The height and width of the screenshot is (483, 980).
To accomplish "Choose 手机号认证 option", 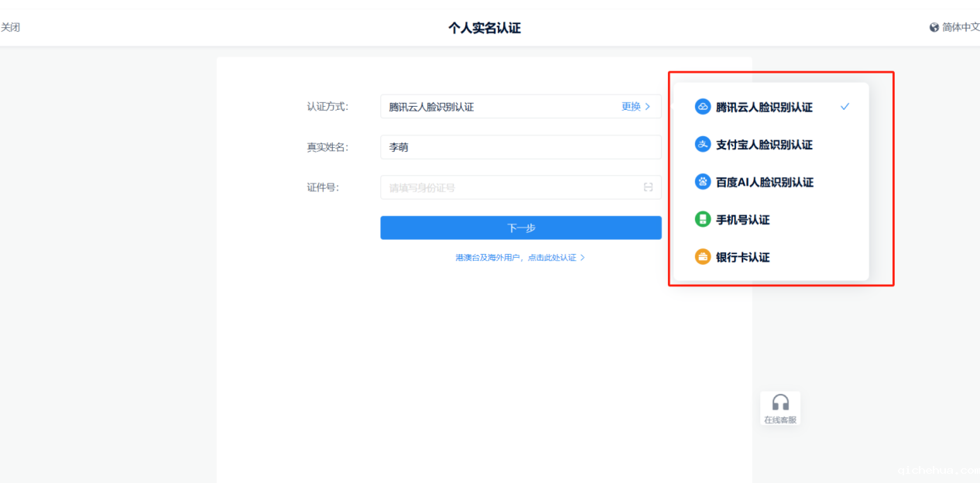I will 771,220.
